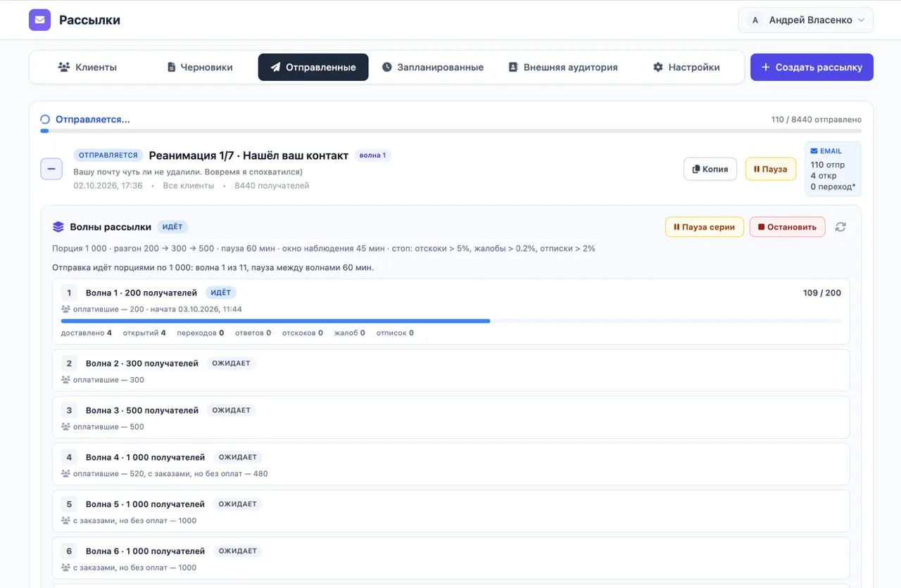This screenshot has height=588, width=901.
Task: Refresh the mailing waves status icon
Action: (x=840, y=227)
